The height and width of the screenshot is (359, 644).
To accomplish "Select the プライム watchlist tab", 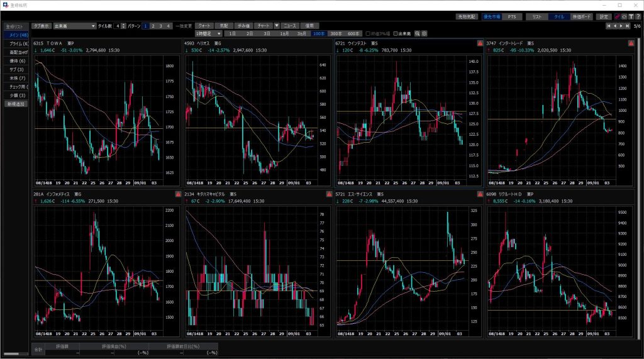I will click(x=16, y=43).
